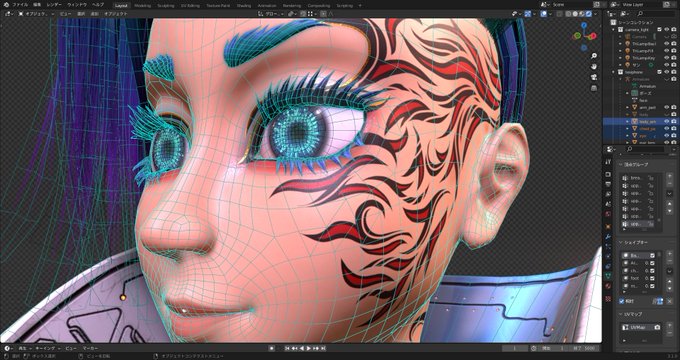Screen dimensions: 680x360
Task: Open the World properties tab icon
Action: click(608, 214)
